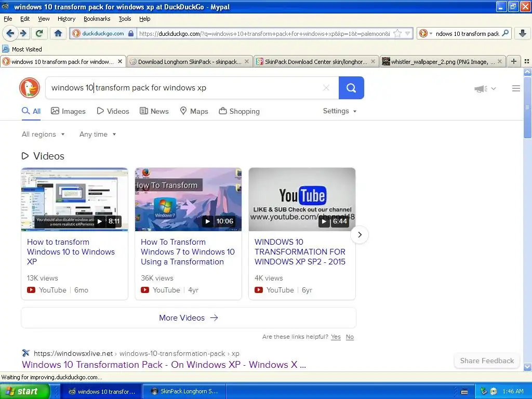
Task: Bookmark this page with the star icon
Action: click(x=397, y=33)
